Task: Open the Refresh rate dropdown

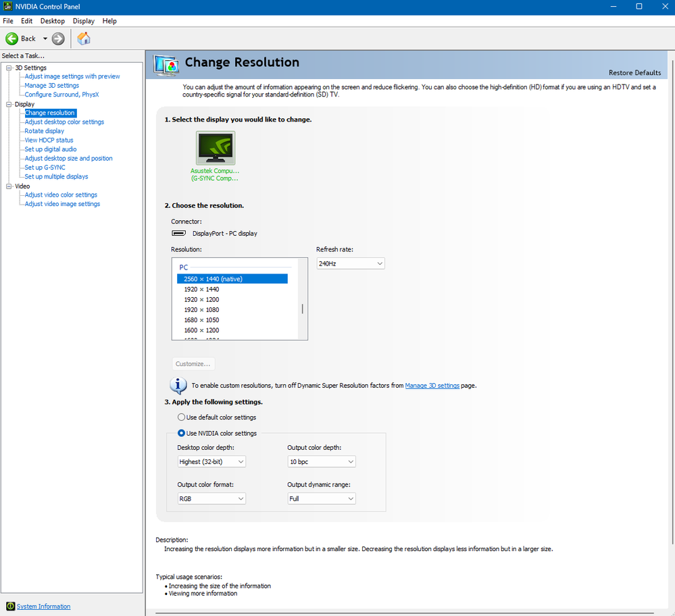Action: click(x=351, y=263)
